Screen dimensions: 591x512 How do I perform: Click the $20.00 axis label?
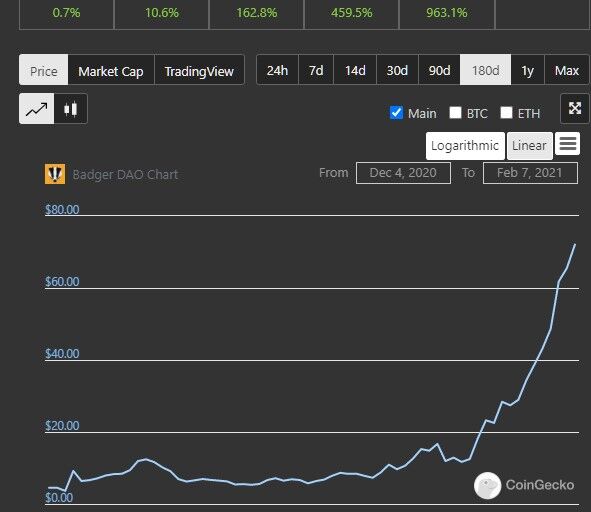(62, 426)
